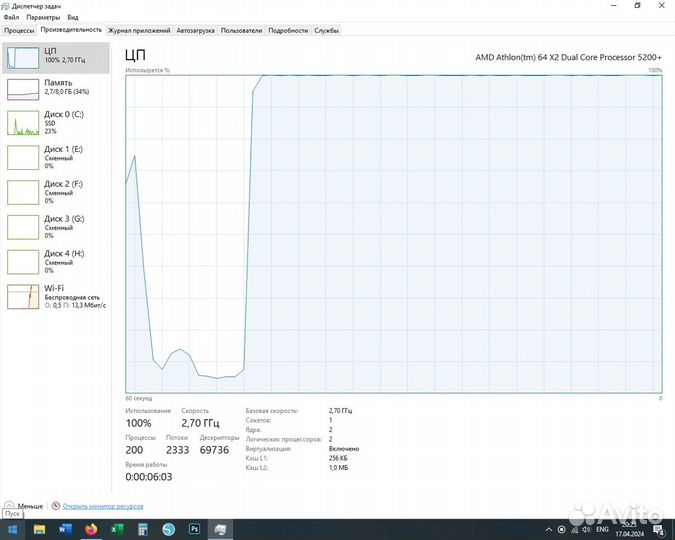Screen dimensions: 675x540
Task: Open the Параметры menu
Action: click(x=43, y=17)
